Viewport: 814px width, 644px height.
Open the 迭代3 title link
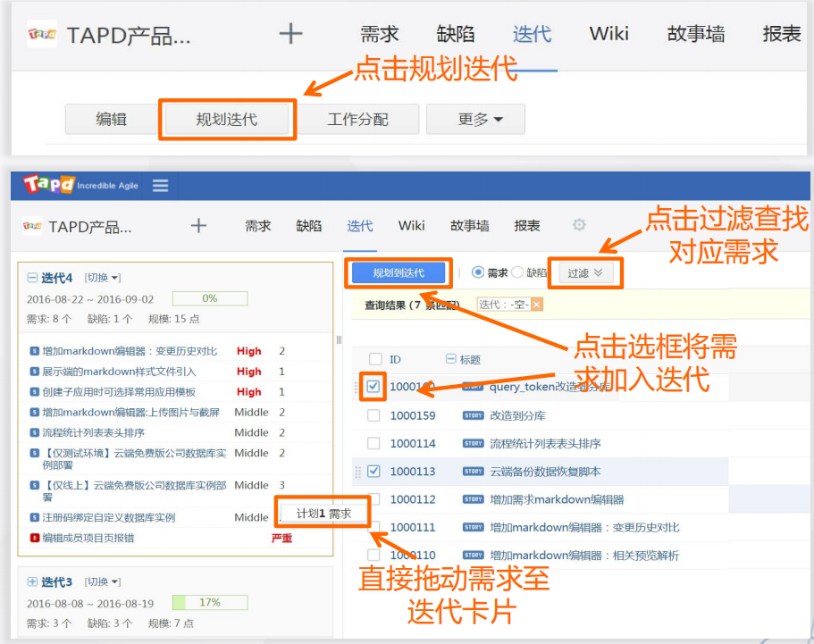click(x=56, y=581)
